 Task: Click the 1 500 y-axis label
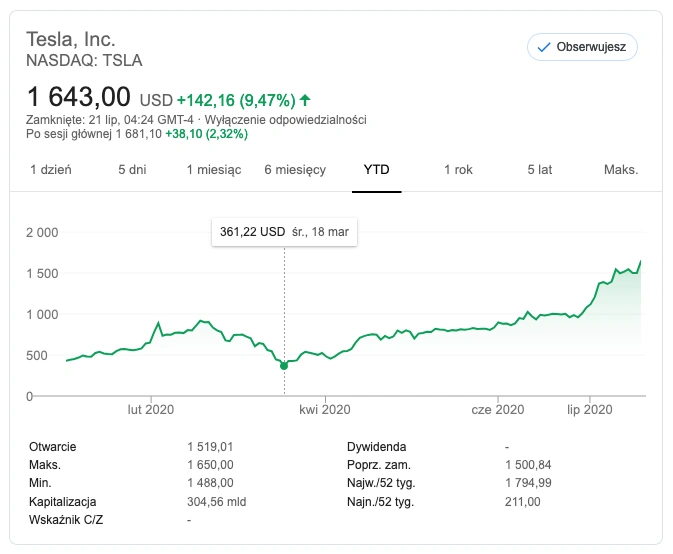42,273
